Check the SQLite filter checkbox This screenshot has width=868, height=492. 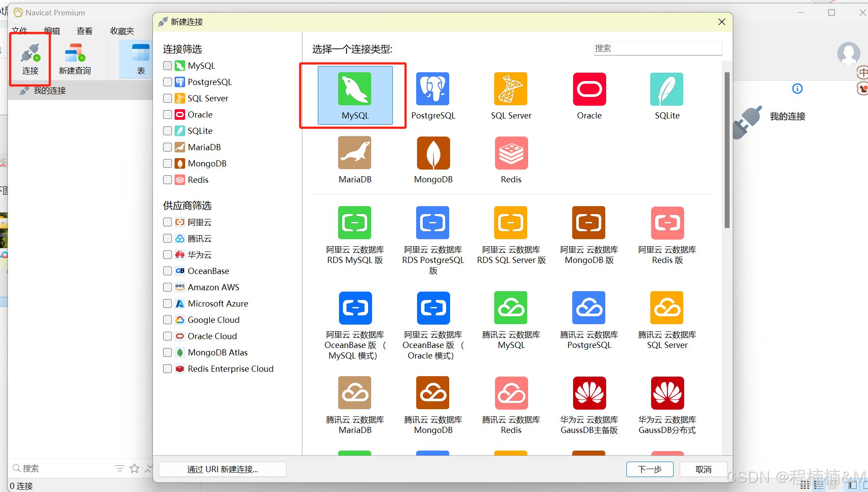pyautogui.click(x=168, y=131)
